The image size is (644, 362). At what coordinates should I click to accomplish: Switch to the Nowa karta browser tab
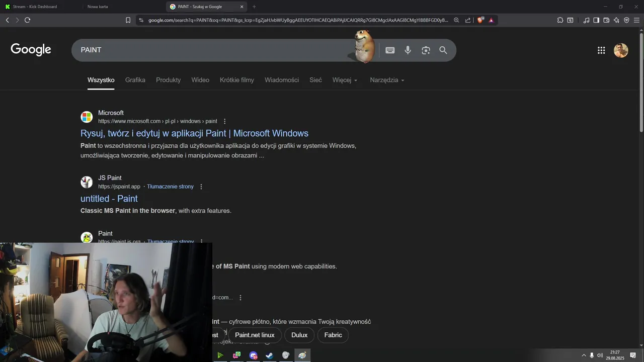(124, 7)
